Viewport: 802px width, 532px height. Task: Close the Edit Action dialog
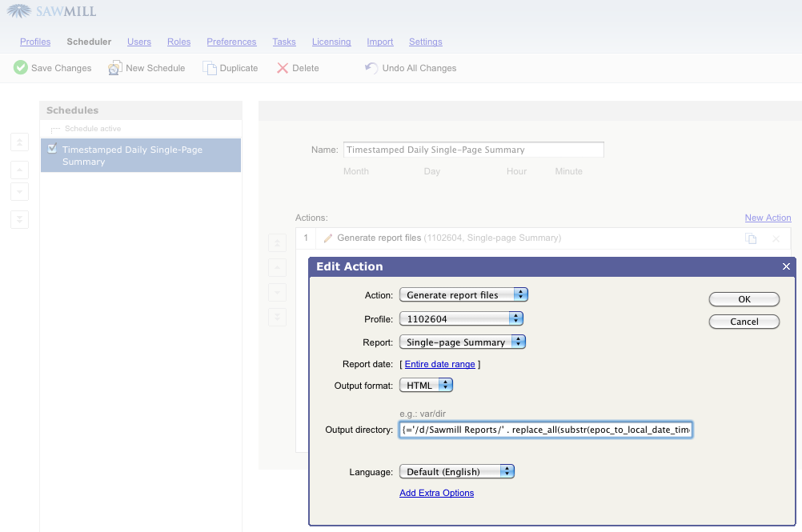point(786,266)
